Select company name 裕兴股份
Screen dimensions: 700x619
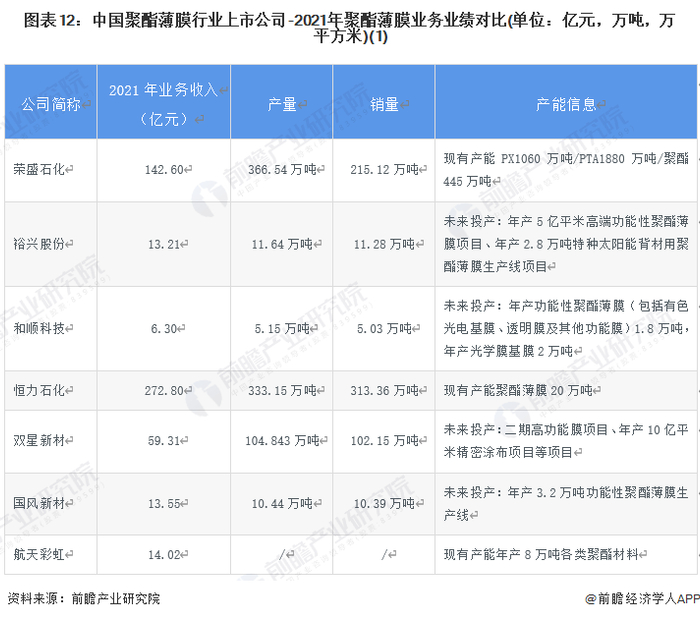[x=39, y=244]
